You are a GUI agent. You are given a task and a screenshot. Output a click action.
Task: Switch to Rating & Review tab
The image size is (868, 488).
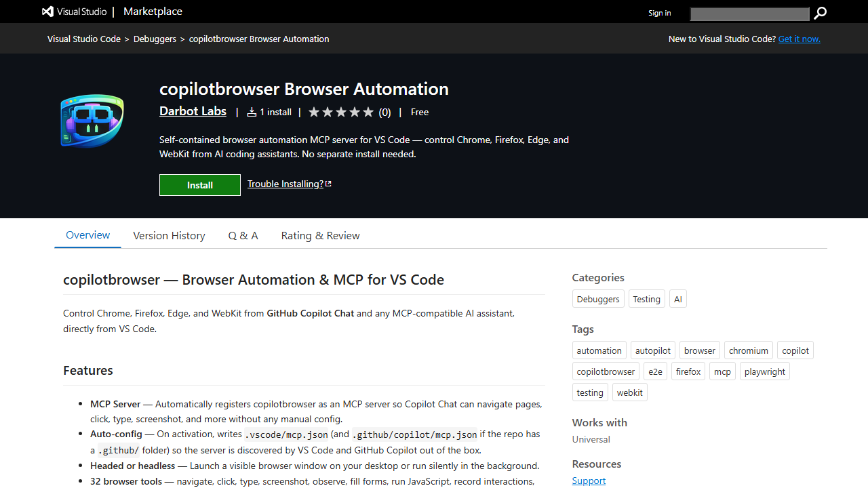pos(320,236)
